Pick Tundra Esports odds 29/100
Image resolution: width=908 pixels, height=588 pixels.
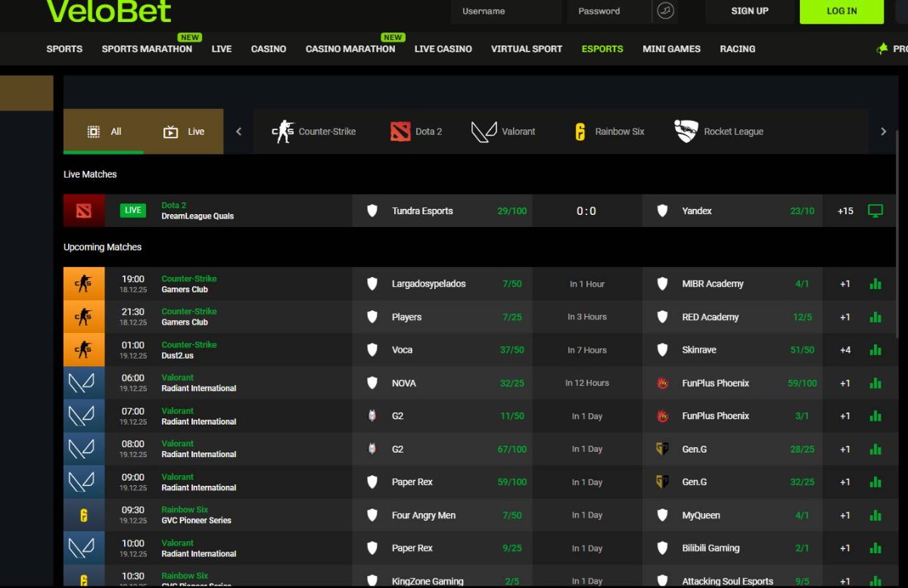point(512,211)
